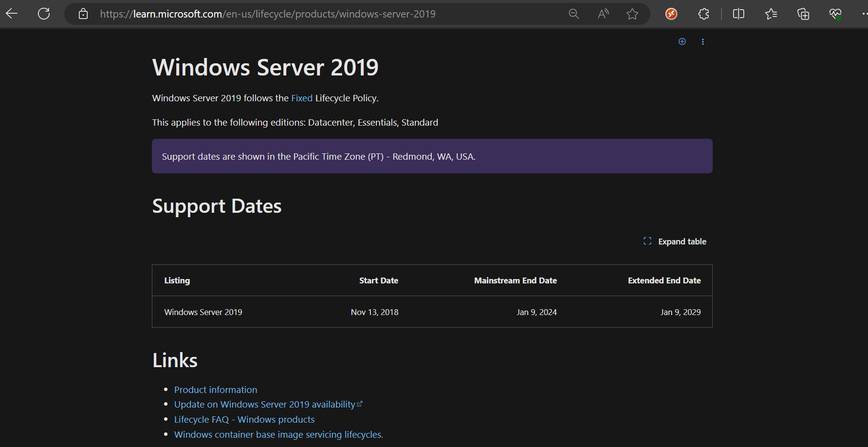Open the Favorites list icon
This screenshot has height=447, width=868.
[x=771, y=14]
